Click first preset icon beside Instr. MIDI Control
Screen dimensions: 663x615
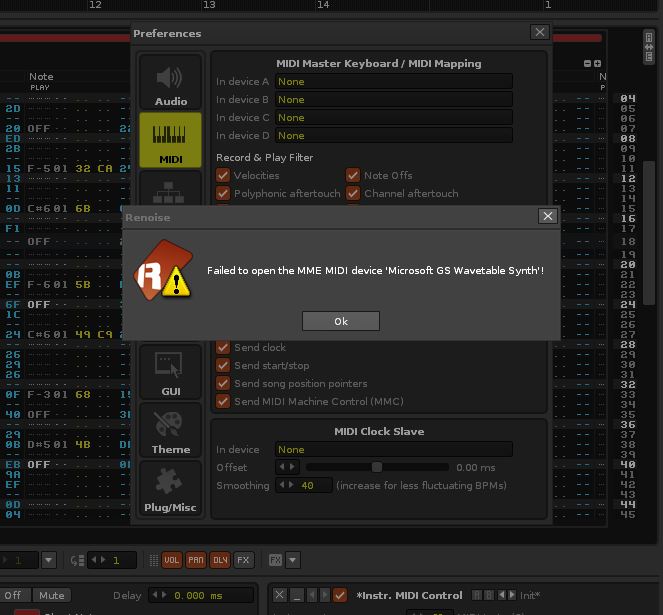pyautogui.click(x=477, y=595)
